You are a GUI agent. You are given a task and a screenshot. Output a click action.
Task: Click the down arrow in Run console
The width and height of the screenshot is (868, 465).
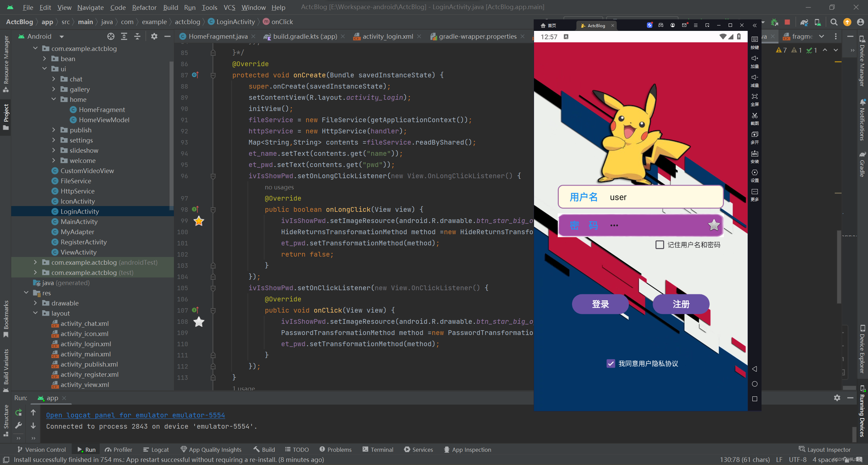tap(33, 425)
